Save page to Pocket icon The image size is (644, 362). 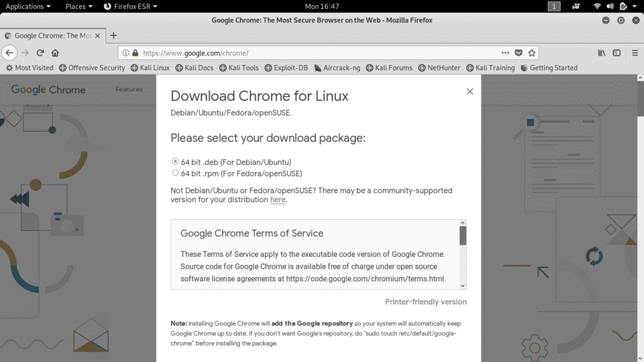pyautogui.click(x=519, y=53)
